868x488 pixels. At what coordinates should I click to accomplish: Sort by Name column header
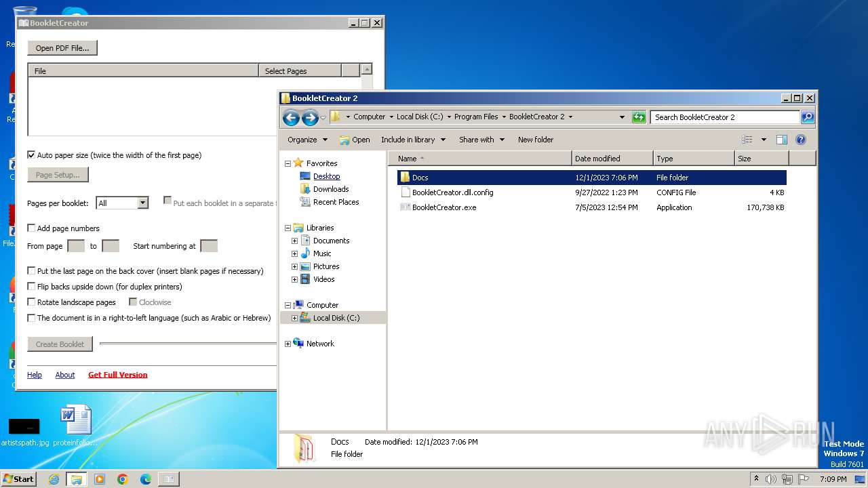click(x=480, y=159)
